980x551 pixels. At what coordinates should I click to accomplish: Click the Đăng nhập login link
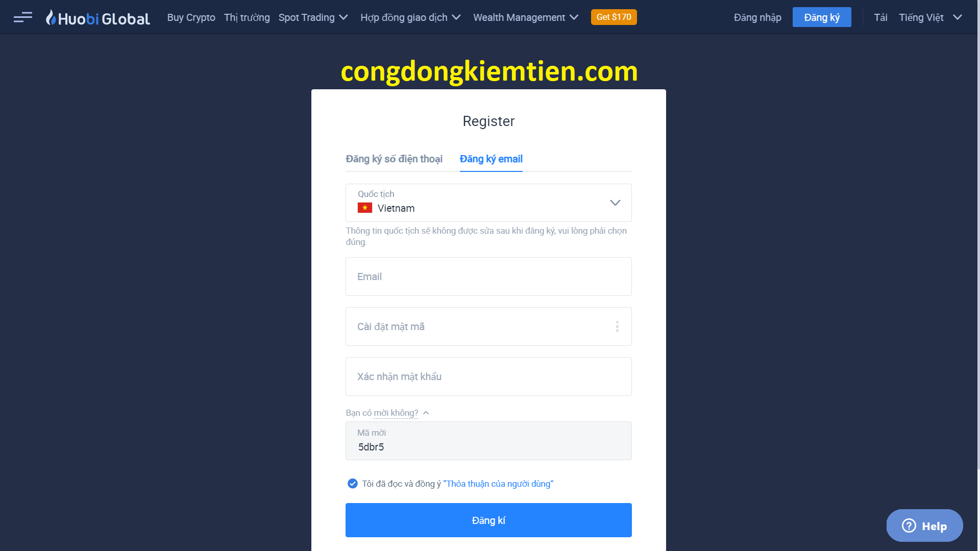756,17
